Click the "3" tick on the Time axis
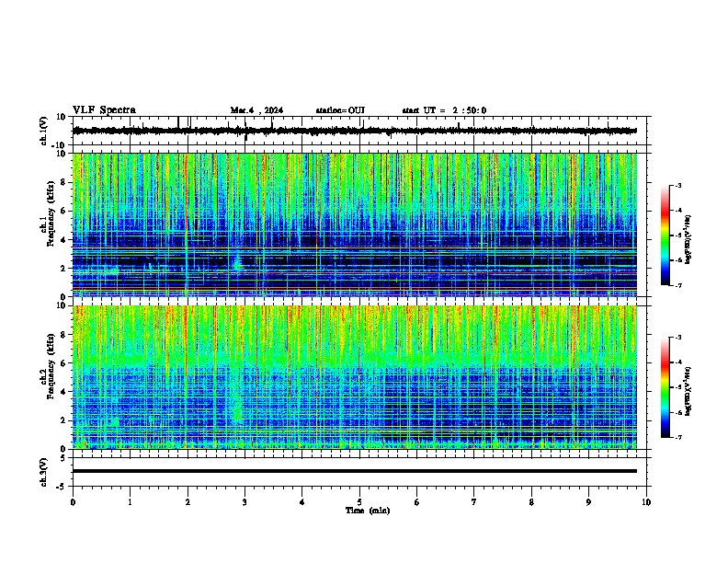The image size is (728, 563). pos(245,502)
